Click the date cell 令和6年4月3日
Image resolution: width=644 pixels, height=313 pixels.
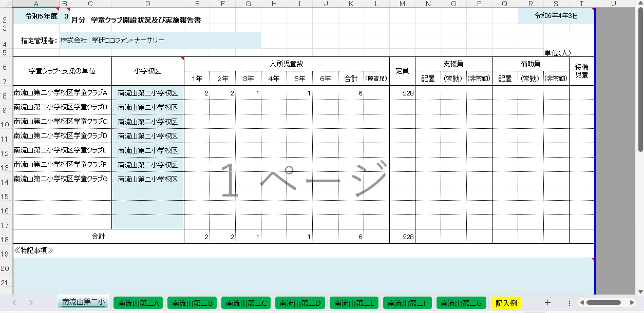556,16
